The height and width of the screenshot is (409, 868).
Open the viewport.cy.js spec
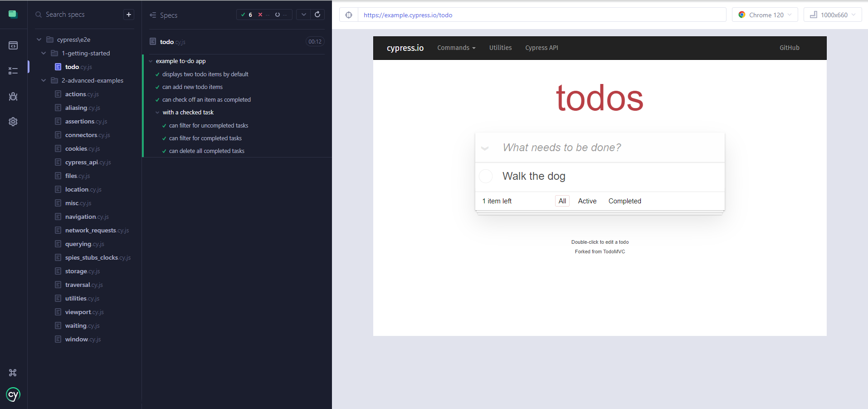click(x=84, y=312)
